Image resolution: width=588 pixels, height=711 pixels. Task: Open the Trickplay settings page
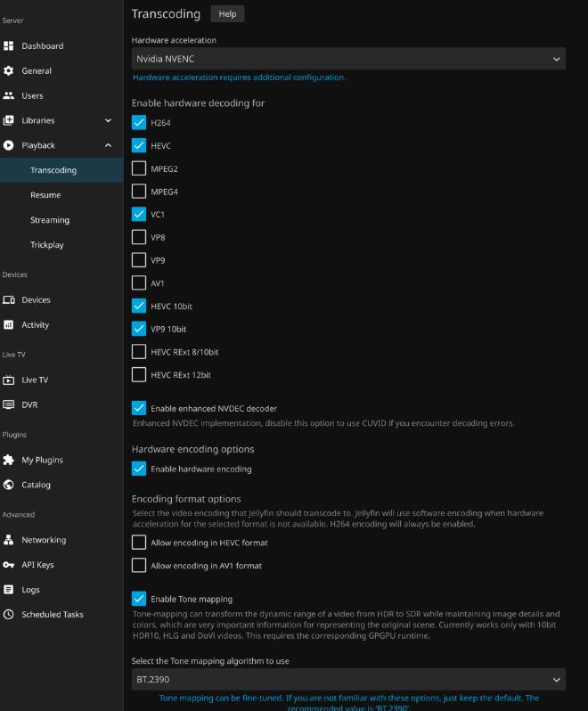[x=47, y=245]
